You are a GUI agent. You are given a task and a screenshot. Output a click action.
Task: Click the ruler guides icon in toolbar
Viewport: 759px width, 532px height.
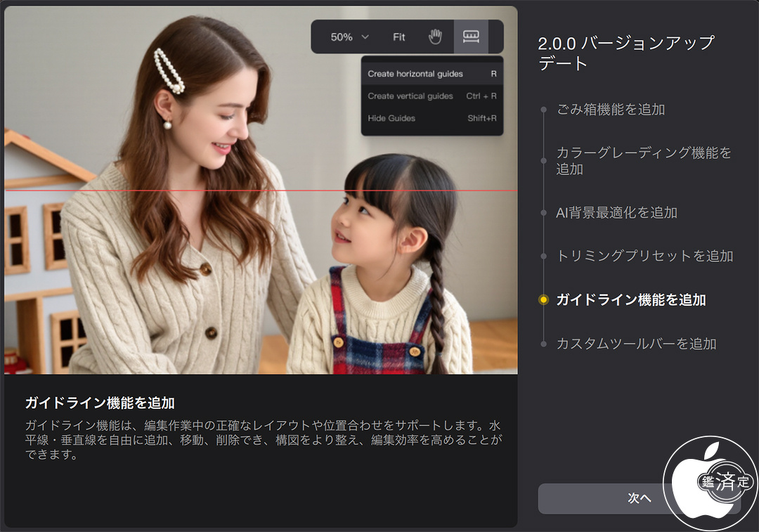tap(471, 37)
